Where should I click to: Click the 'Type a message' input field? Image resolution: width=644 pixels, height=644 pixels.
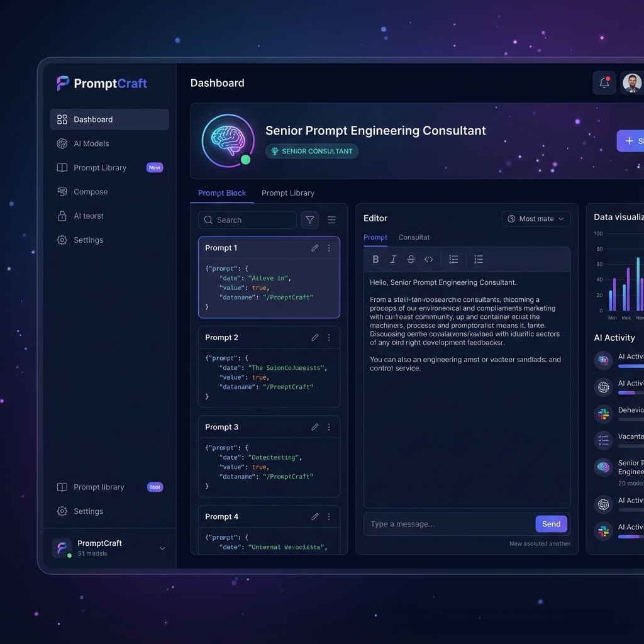[x=449, y=524]
